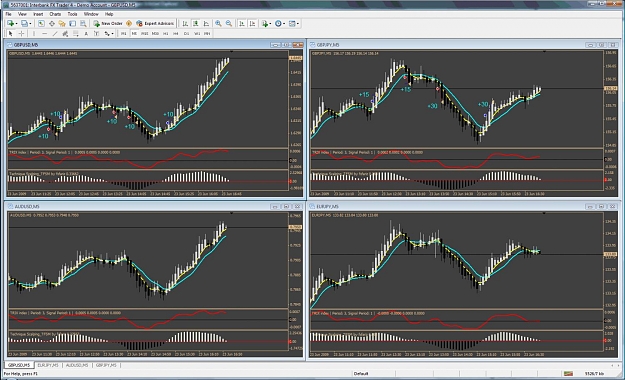Expand the Templates dropdown arrow
625x380 pixels.
(298, 24)
